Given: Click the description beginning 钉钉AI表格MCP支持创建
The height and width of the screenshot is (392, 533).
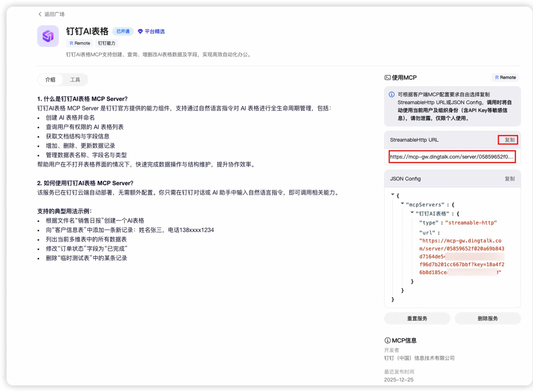Looking at the screenshot, I should pyautogui.click(x=159, y=54).
